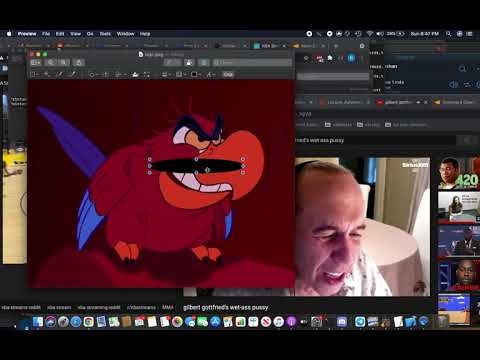Open Telegram from the Dock
480x360 pixels.
click(x=360, y=322)
